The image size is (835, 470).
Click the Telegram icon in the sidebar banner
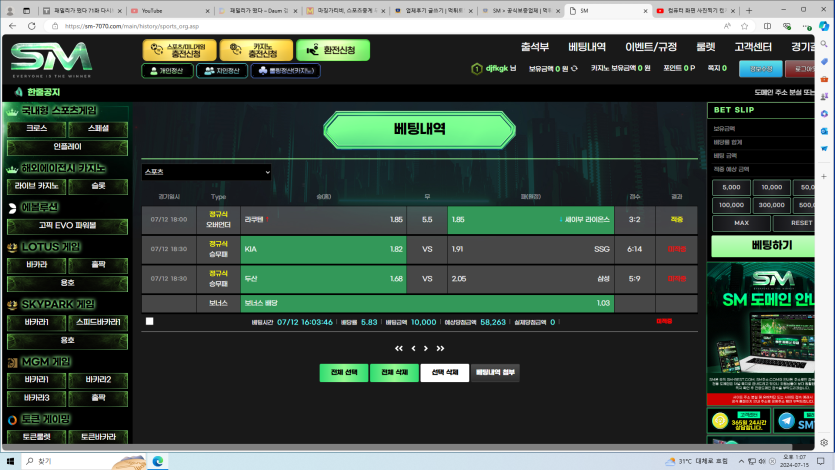point(786,422)
